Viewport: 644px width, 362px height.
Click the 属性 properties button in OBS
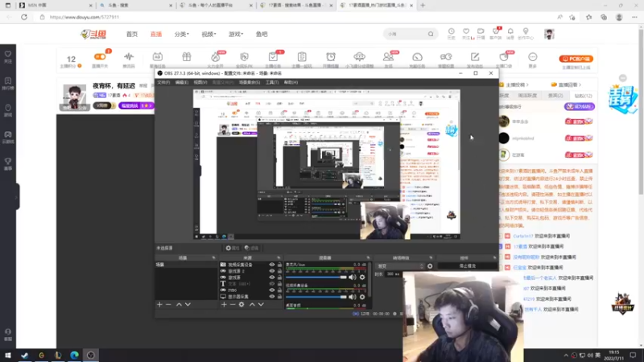(x=233, y=248)
